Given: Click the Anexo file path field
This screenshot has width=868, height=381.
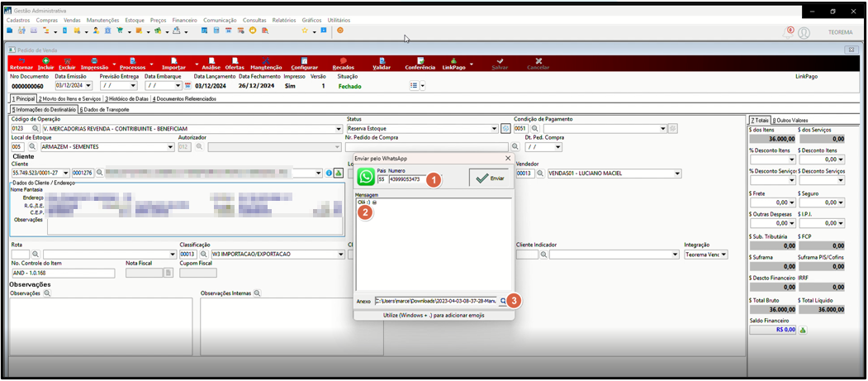Looking at the screenshot, I should (x=436, y=302).
